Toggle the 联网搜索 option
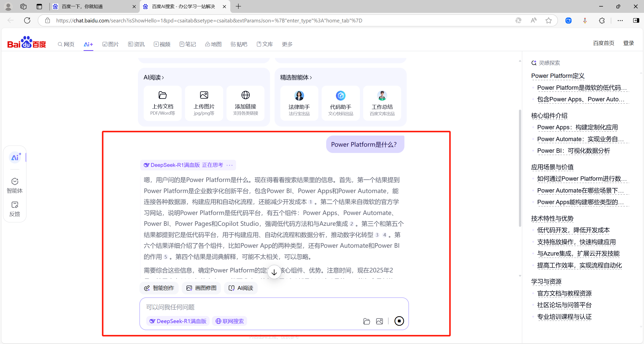Viewport: 644px width, 344px height. pos(230,321)
